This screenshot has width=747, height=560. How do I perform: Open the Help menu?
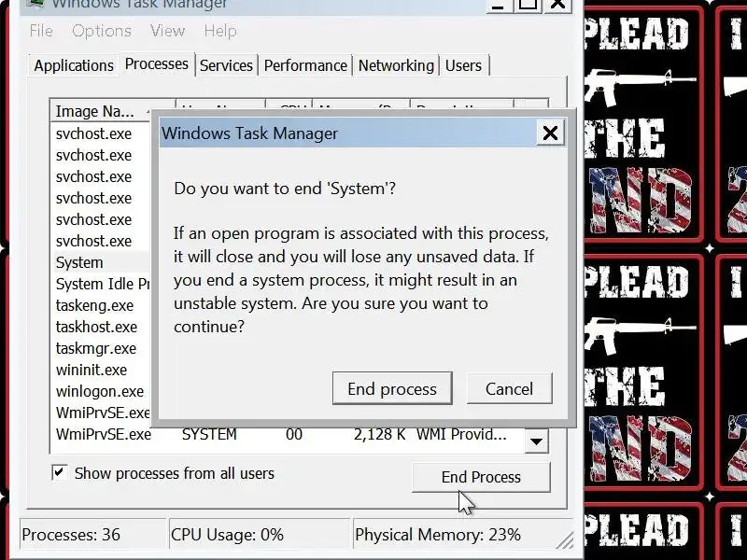[220, 31]
